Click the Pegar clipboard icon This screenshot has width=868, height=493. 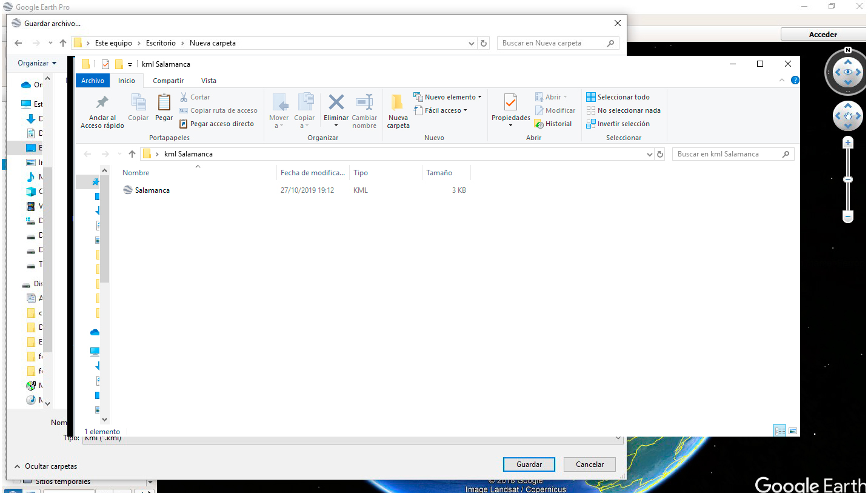pos(164,108)
